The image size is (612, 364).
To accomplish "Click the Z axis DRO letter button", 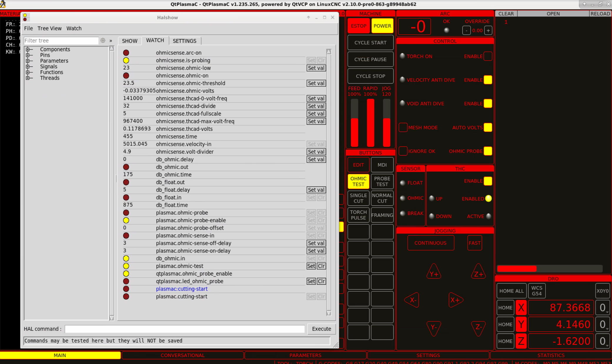I will [x=521, y=341].
